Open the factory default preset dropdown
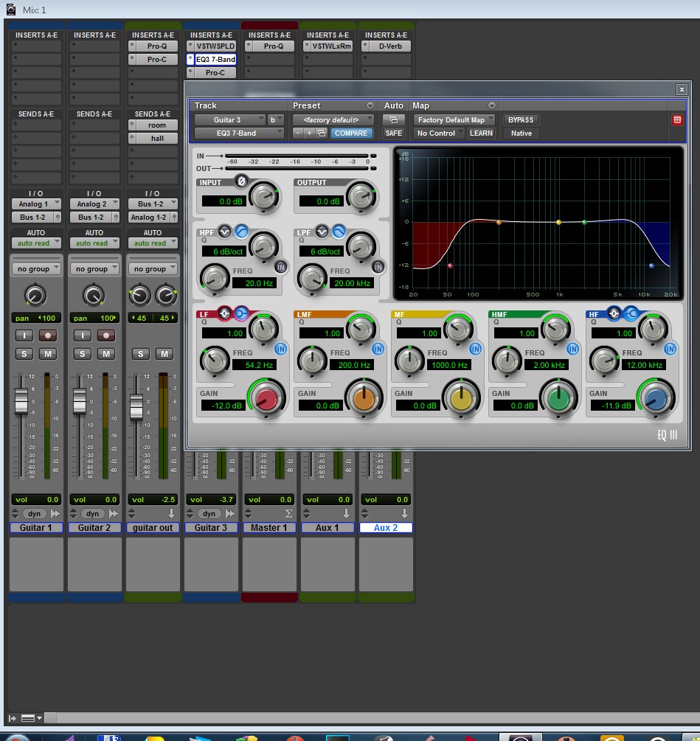700x741 pixels. 333,120
